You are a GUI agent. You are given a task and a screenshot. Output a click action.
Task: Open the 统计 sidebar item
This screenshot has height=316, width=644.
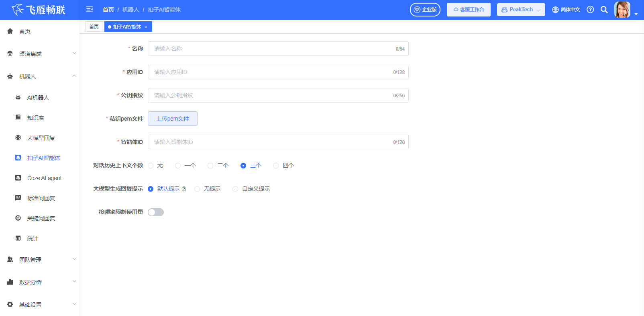pos(33,238)
